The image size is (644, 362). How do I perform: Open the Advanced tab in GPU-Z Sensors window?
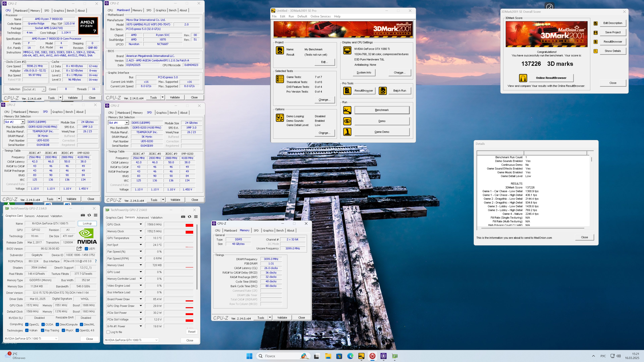tap(143, 218)
